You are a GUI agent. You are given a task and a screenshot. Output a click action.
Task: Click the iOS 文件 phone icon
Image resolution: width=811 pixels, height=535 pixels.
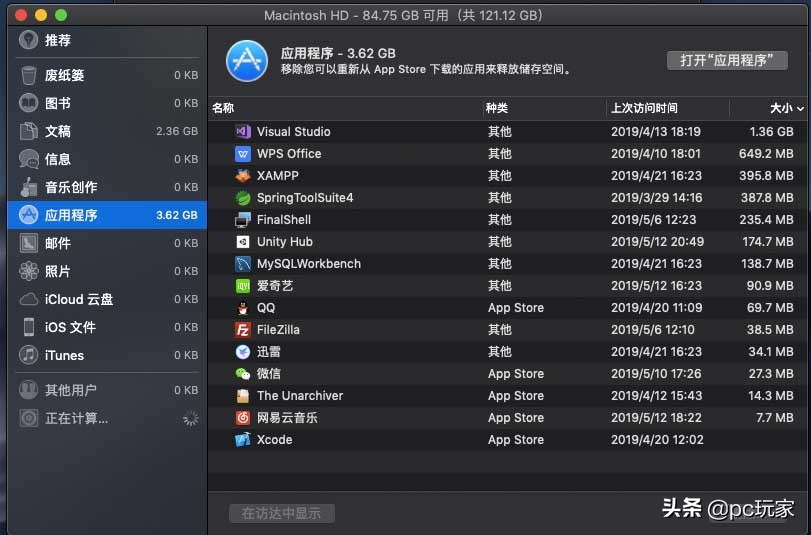click(x=28, y=327)
